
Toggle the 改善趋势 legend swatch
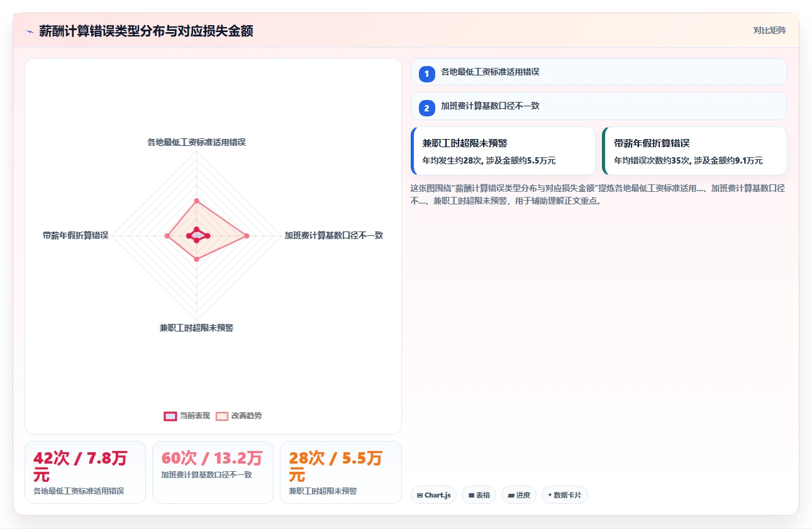point(222,416)
